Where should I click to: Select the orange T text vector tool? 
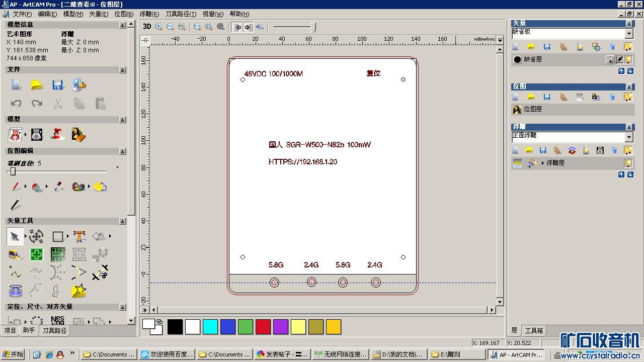79,236
